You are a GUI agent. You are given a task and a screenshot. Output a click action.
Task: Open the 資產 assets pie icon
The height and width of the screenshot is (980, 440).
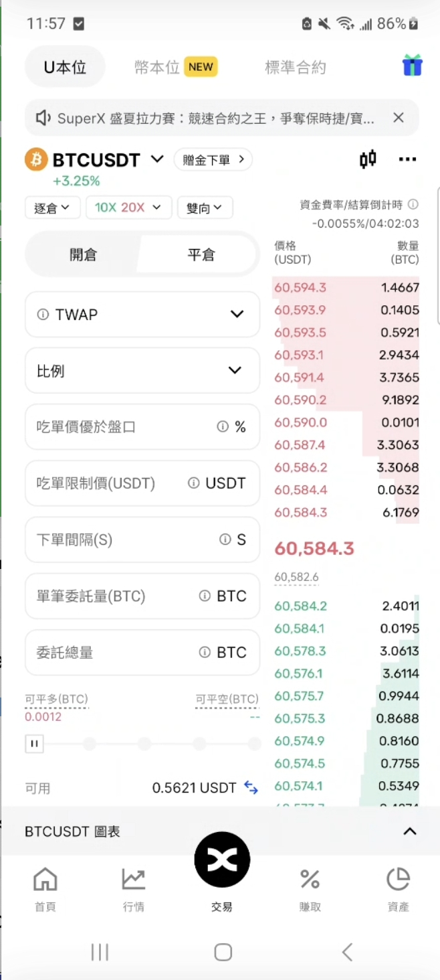pos(398,888)
